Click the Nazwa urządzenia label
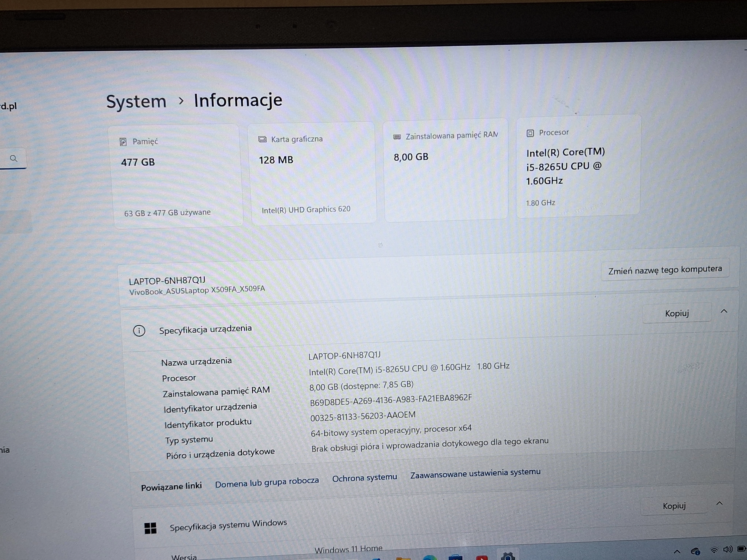Image resolution: width=747 pixels, height=560 pixels. (x=196, y=361)
